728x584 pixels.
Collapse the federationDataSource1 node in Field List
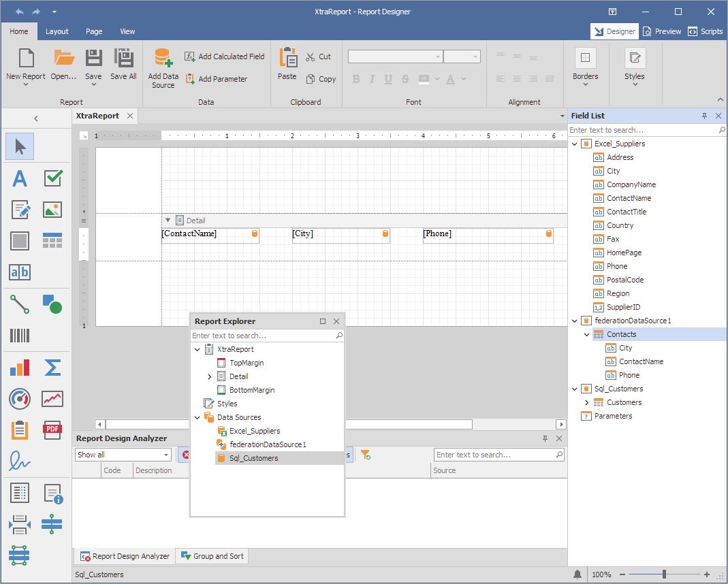[574, 321]
